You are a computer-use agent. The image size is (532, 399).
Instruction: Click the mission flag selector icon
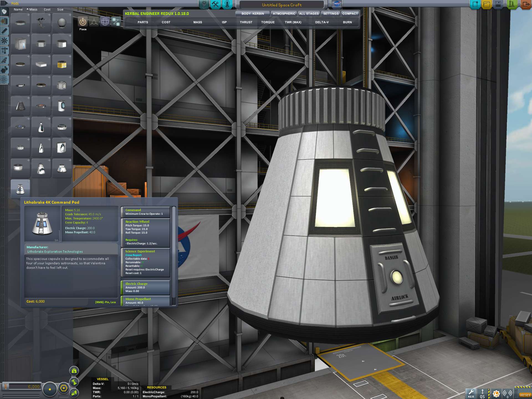337,4
